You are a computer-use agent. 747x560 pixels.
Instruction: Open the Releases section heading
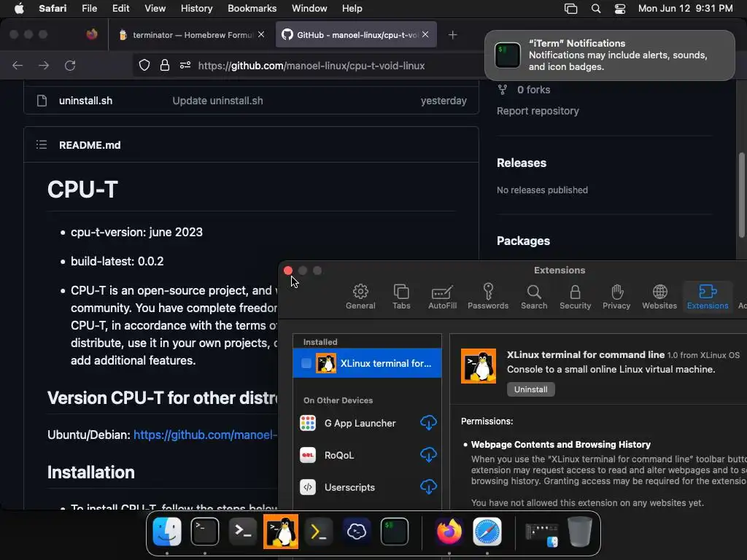click(522, 163)
